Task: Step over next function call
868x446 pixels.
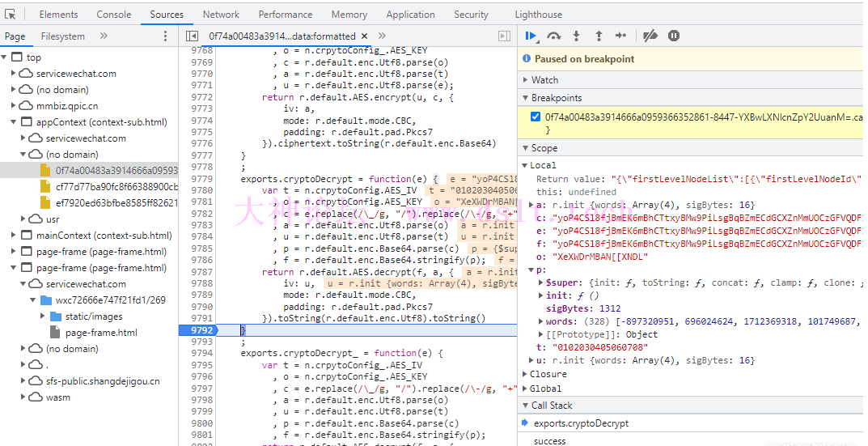Action: pyautogui.click(x=554, y=36)
